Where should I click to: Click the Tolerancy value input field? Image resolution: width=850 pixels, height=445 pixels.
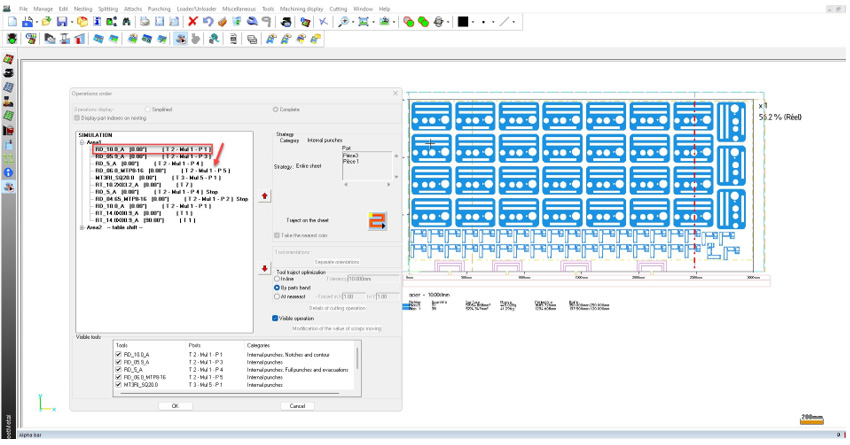tap(372, 279)
